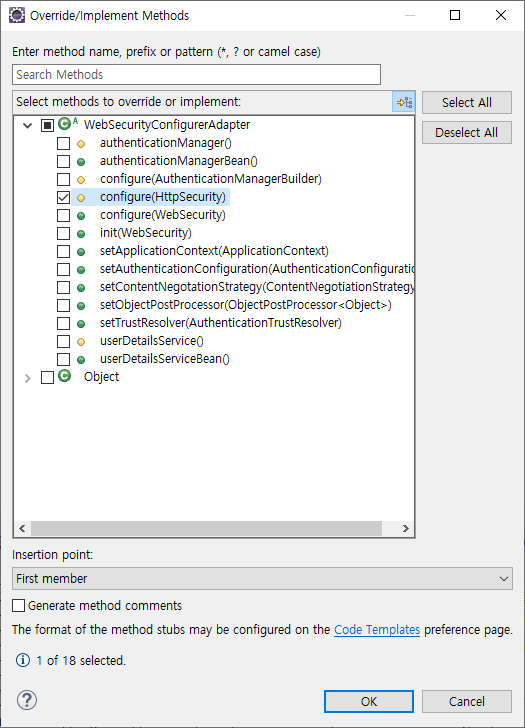Click the Cancel button
525x728 pixels.
[x=467, y=701]
